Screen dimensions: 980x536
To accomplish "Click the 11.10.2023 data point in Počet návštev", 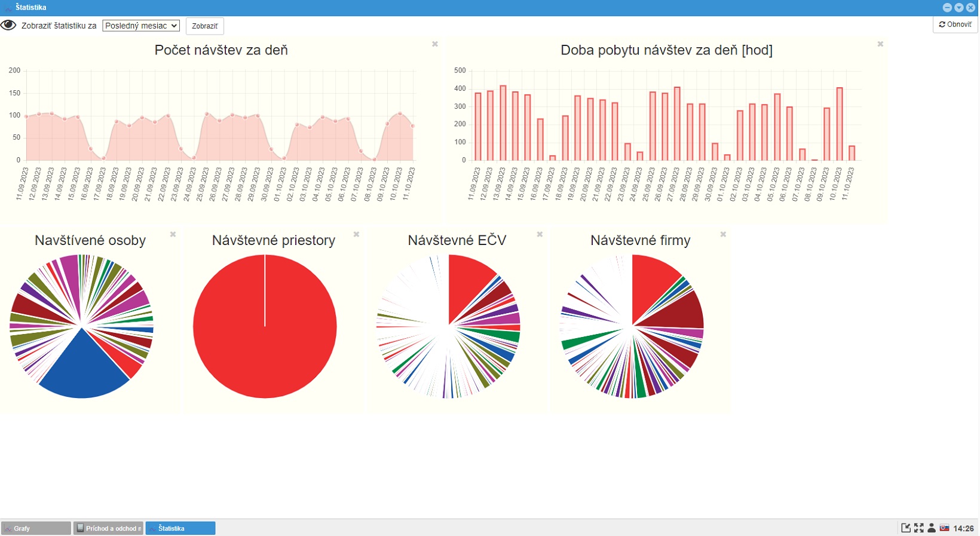I will (413, 126).
